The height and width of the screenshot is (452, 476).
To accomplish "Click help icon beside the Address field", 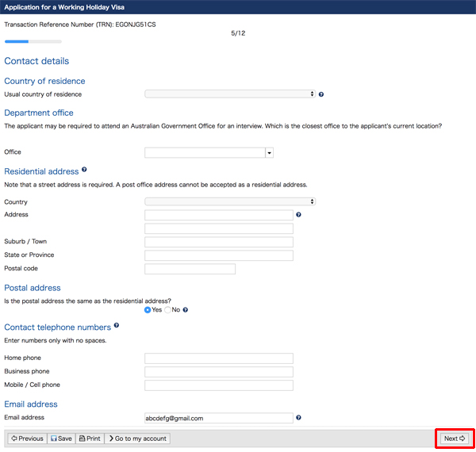I will [x=298, y=214].
